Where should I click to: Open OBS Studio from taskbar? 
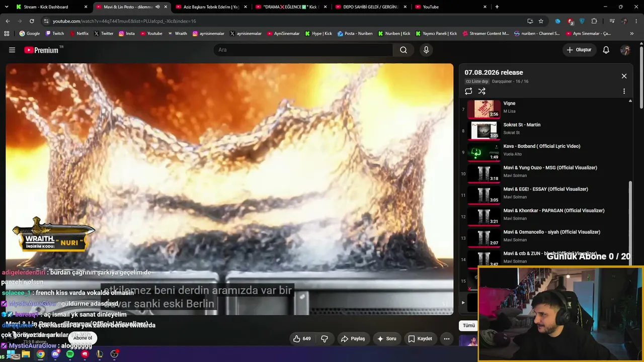click(x=114, y=354)
